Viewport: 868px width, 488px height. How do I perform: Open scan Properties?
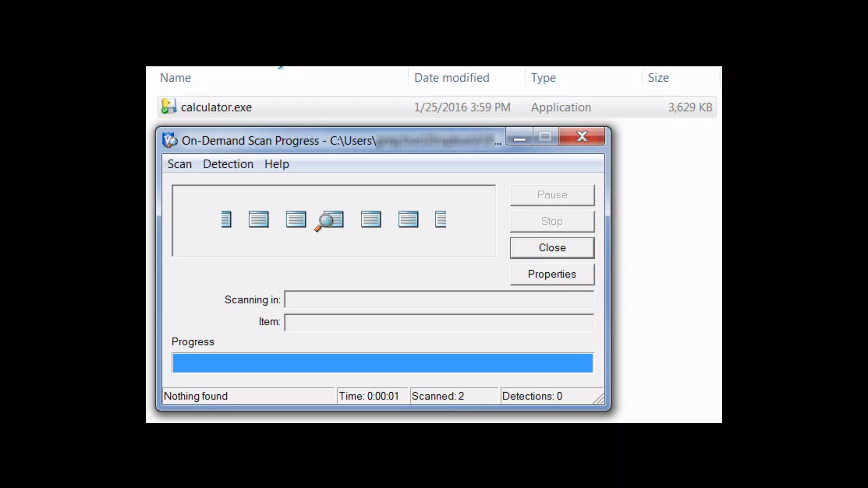pyautogui.click(x=552, y=274)
